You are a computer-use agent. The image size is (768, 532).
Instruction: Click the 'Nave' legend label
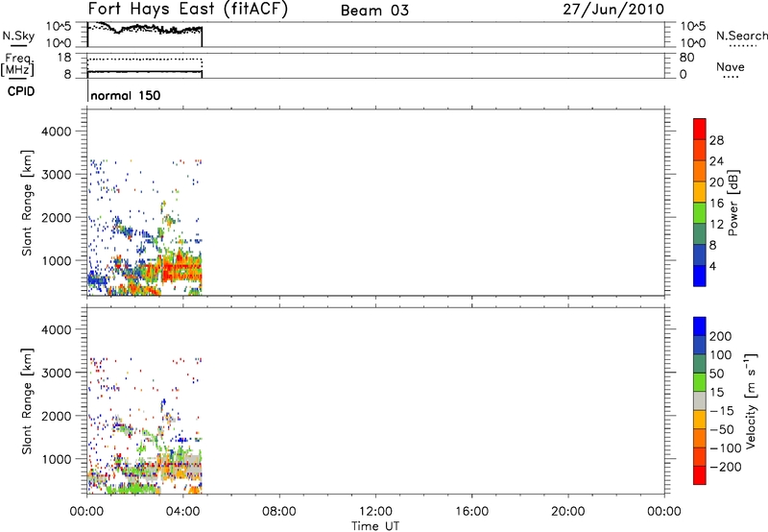click(731, 66)
